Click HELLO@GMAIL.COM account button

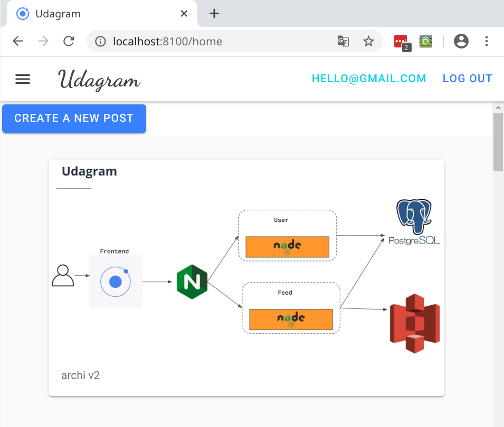point(369,79)
